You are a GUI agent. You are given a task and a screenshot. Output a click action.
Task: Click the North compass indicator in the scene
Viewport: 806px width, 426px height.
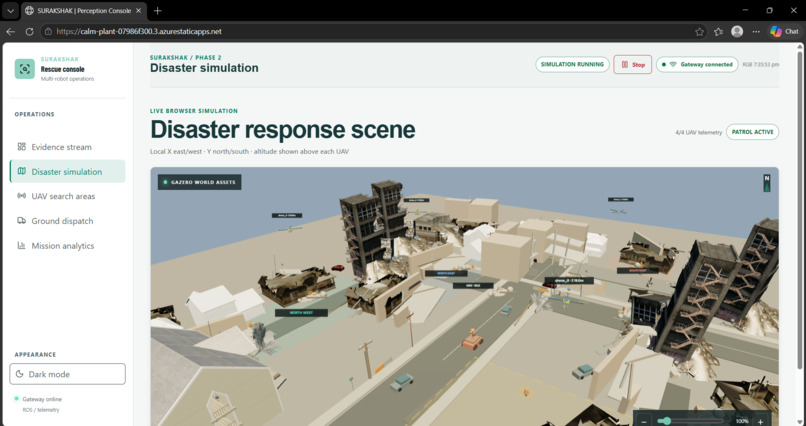(766, 183)
